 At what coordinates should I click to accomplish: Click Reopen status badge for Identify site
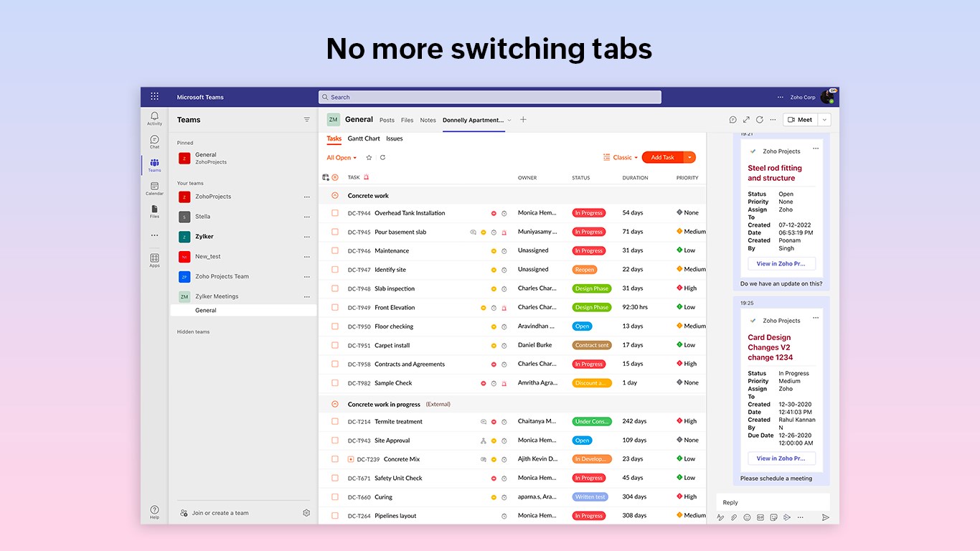(585, 270)
